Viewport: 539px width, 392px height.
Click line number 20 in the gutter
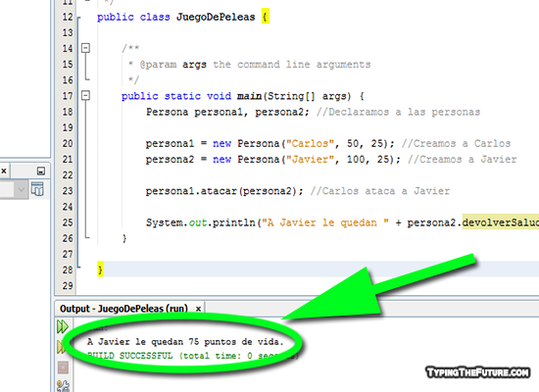pyautogui.click(x=68, y=143)
